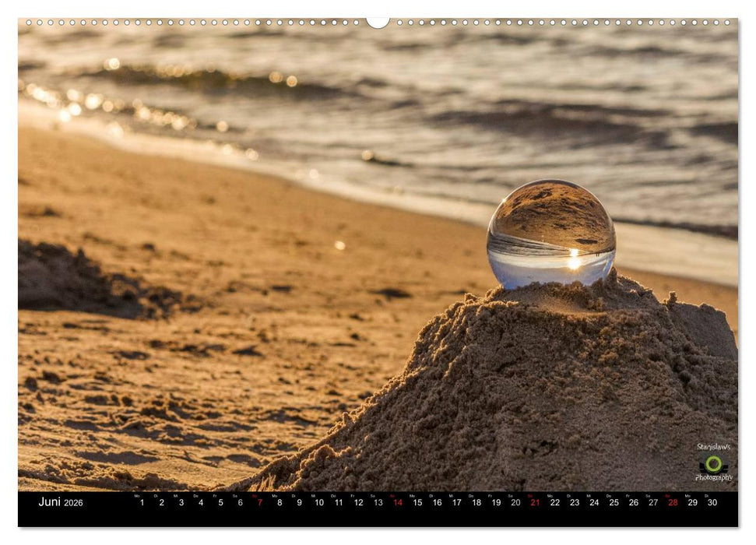The height and width of the screenshot is (545, 756).
Task: Select red Sunday date 21
Action: tap(535, 503)
